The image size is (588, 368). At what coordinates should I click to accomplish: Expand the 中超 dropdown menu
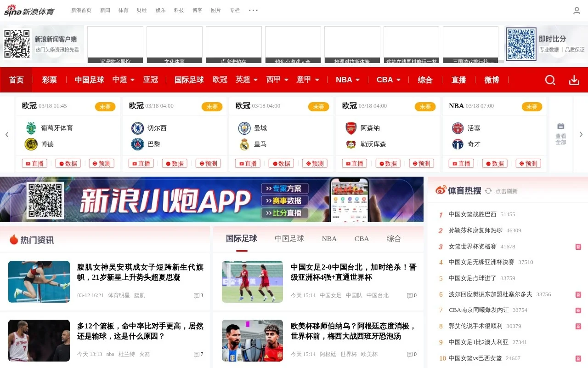[x=123, y=80]
